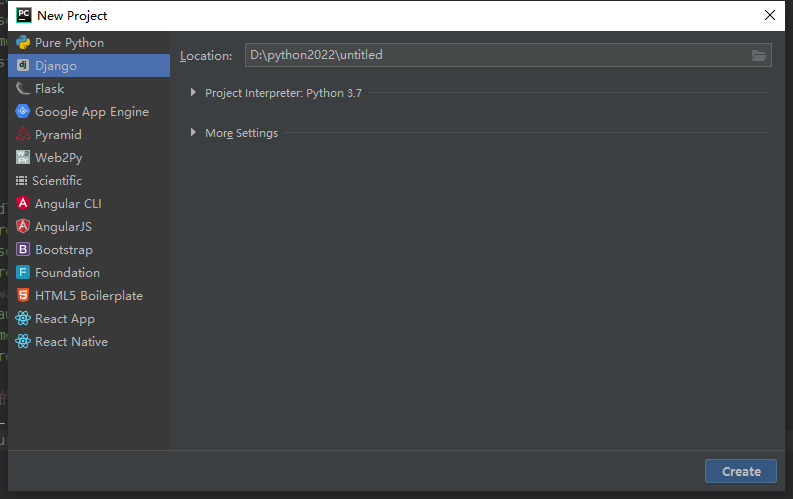This screenshot has height=499, width=793.
Task: Expand the More Settings arrow
Action: pyautogui.click(x=193, y=132)
